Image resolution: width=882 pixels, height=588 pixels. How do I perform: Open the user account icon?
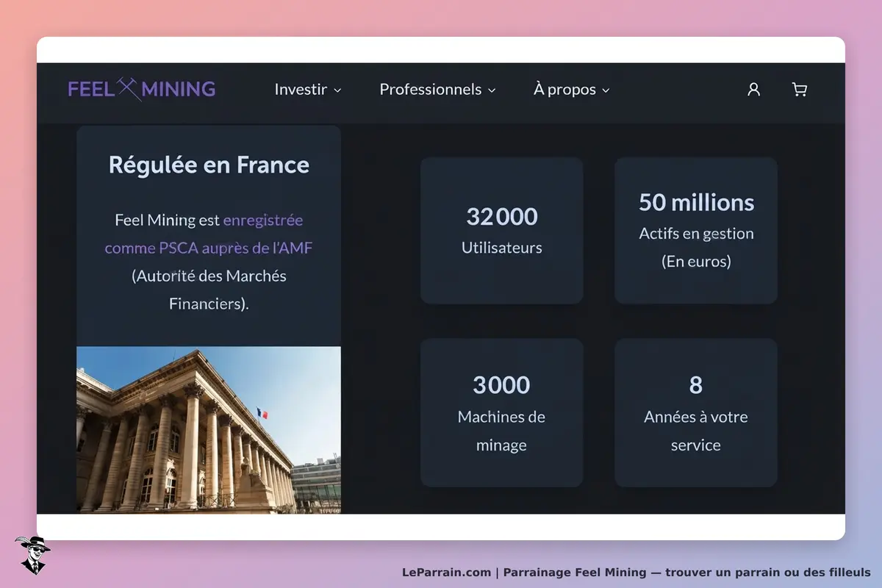click(x=753, y=90)
